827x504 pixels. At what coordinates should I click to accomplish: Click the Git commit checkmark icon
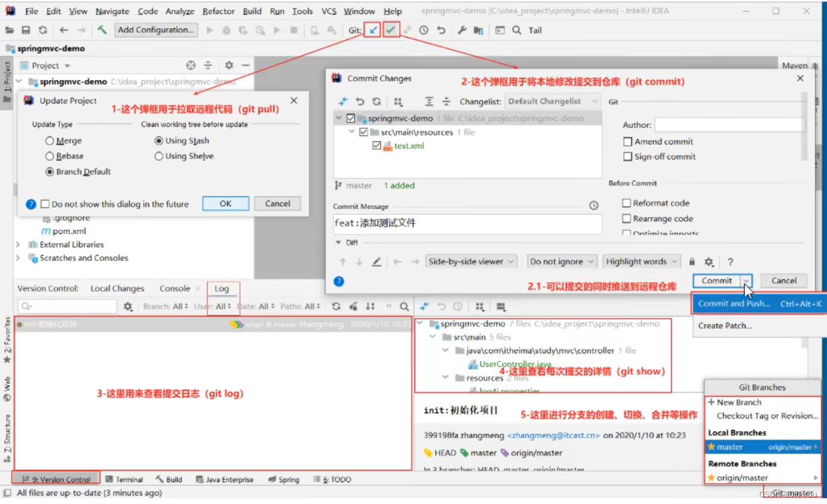(x=391, y=30)
